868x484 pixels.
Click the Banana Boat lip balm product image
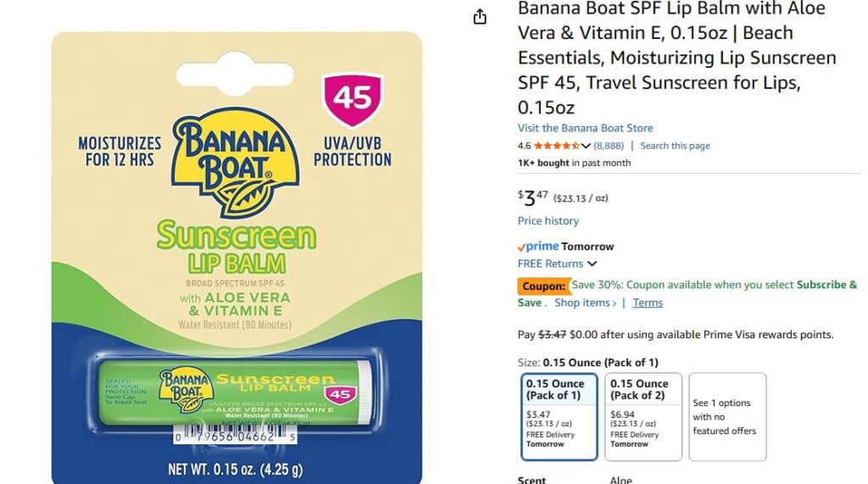click(x=237, y=258)
